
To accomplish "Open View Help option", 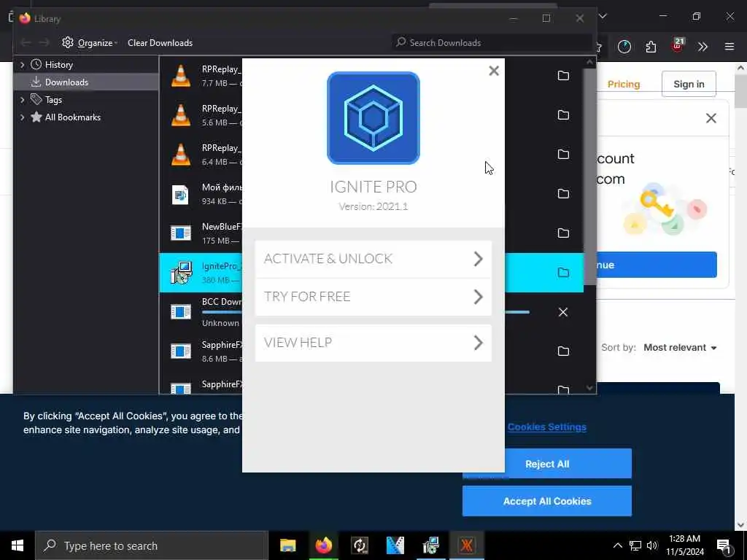I will [373, 343].
